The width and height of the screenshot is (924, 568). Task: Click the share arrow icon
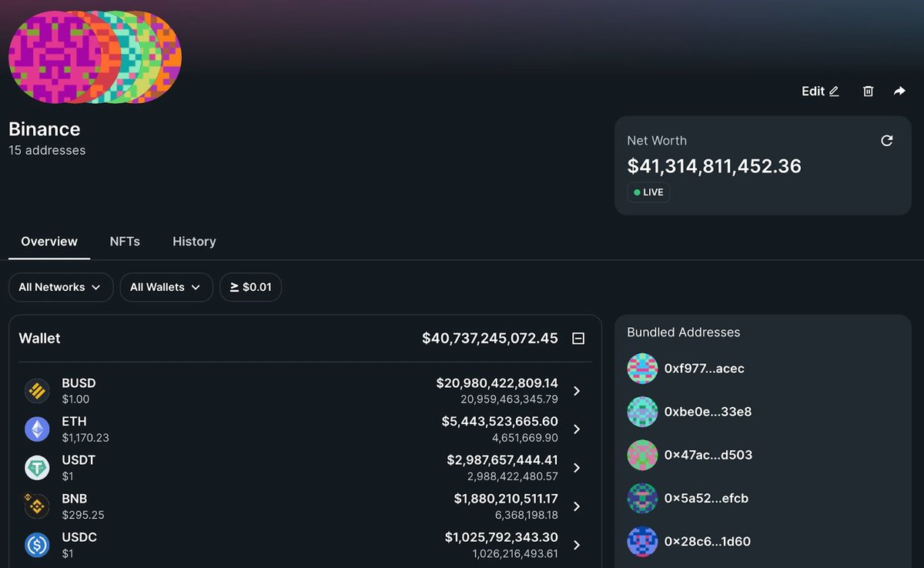(899, 91)
